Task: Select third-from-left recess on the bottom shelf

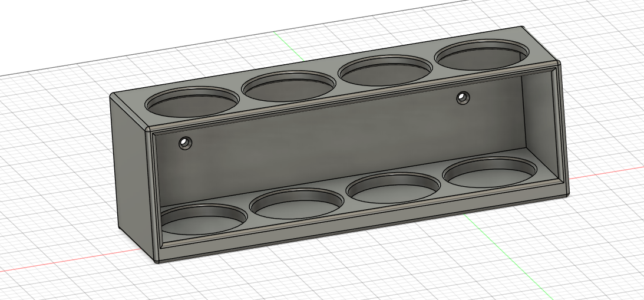Action: pos(393,188)
